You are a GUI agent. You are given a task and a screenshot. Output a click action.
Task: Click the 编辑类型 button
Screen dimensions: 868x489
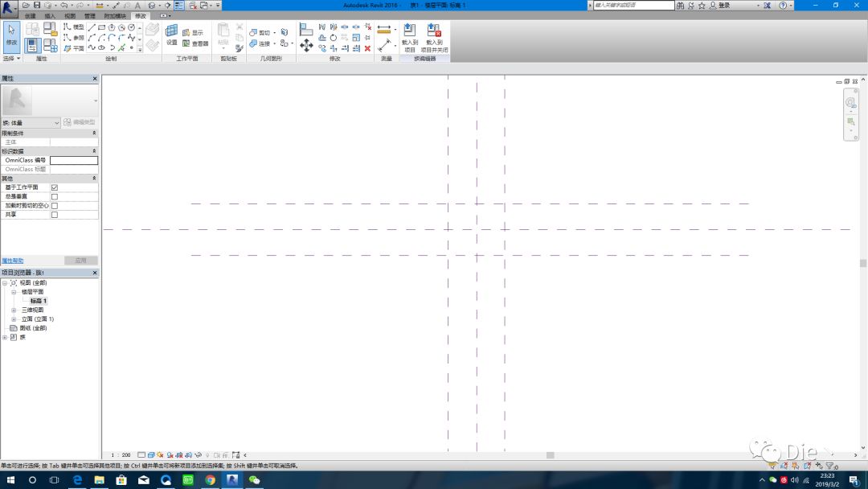click(80, 122)
